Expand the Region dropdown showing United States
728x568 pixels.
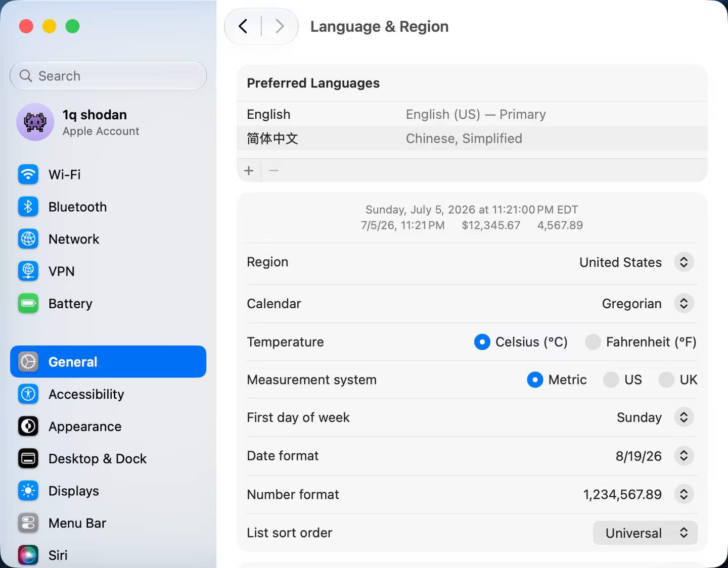click(x=684, y=262)
